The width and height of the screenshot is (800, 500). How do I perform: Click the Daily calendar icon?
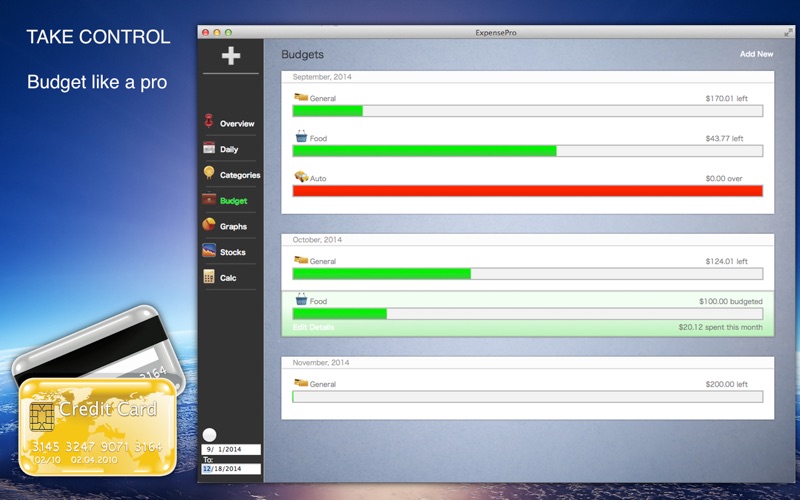(209, 147)
